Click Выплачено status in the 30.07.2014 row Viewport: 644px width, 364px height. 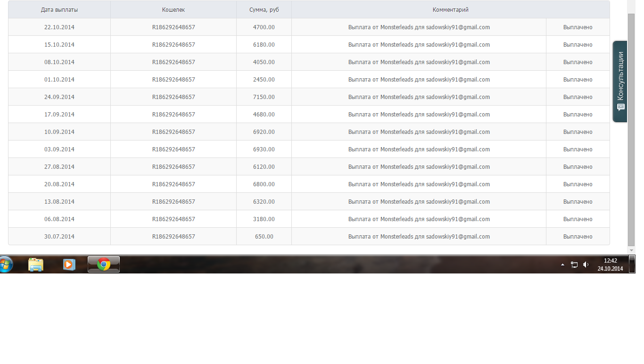coord(578,237)
